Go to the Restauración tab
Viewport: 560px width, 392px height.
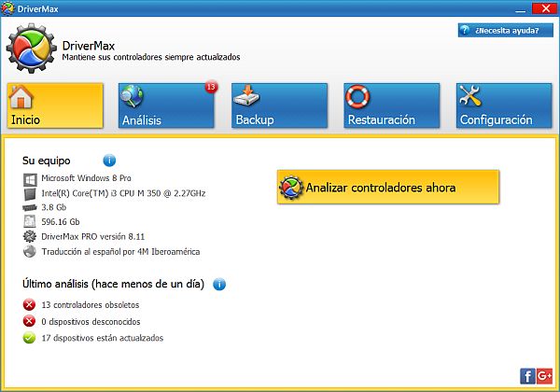point(391,105)
